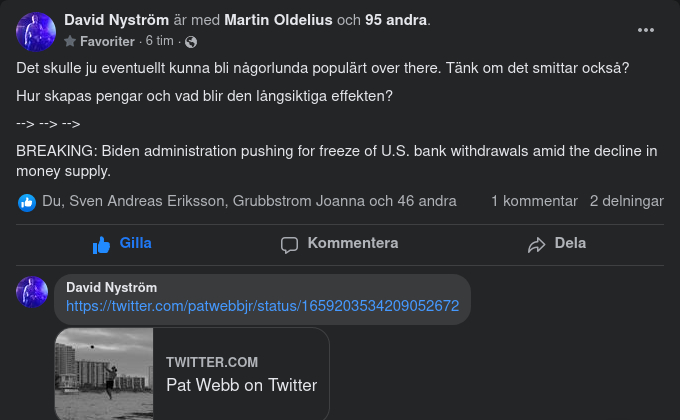Click the thumbs-up Gilla icon

click(x=102, y=244)
